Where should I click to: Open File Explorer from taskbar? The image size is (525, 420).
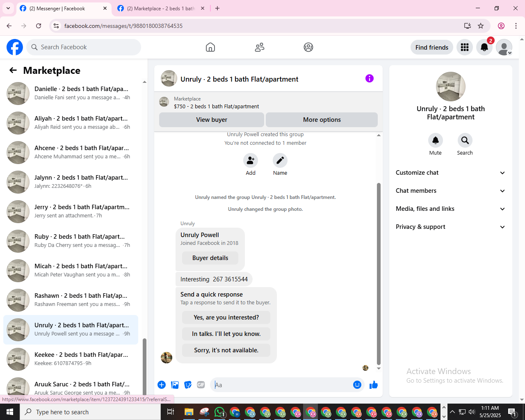(189, 412)
